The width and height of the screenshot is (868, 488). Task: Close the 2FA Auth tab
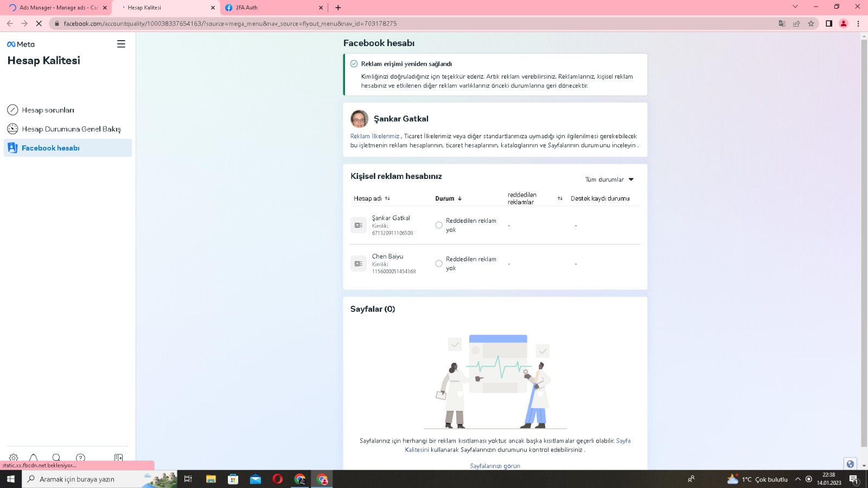click(x=321, y=8)
